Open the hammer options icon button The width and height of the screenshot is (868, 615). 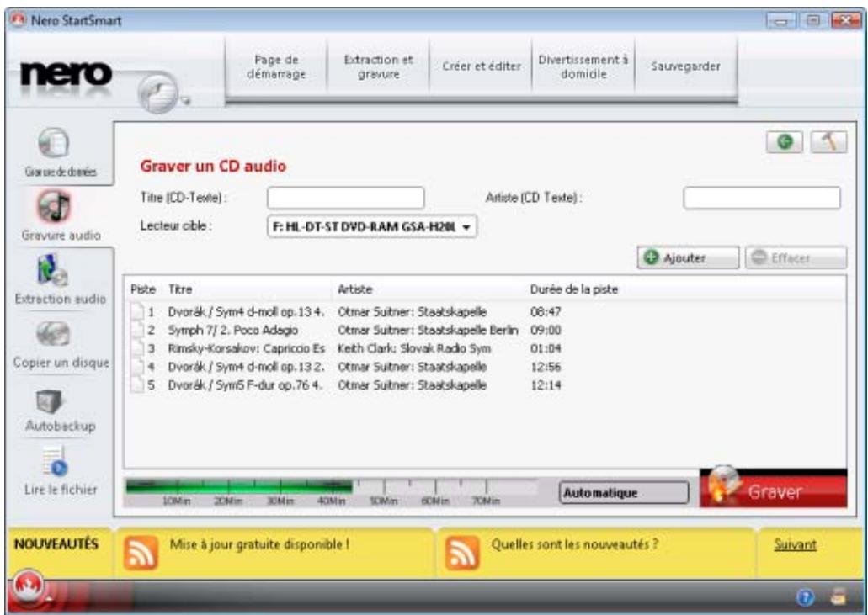[x=828, y=142]
